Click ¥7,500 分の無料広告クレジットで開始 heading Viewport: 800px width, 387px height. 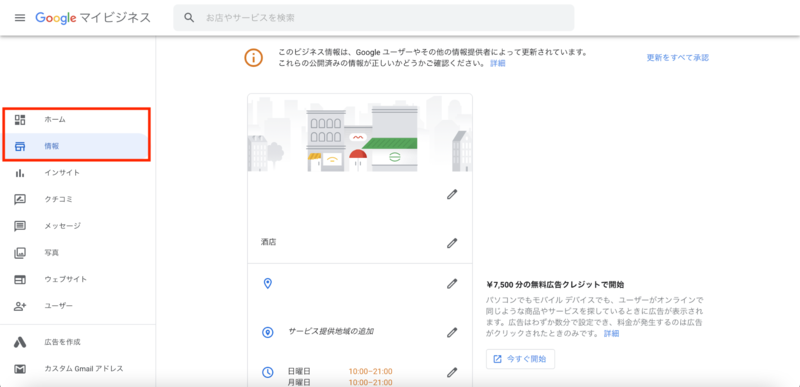556,285
